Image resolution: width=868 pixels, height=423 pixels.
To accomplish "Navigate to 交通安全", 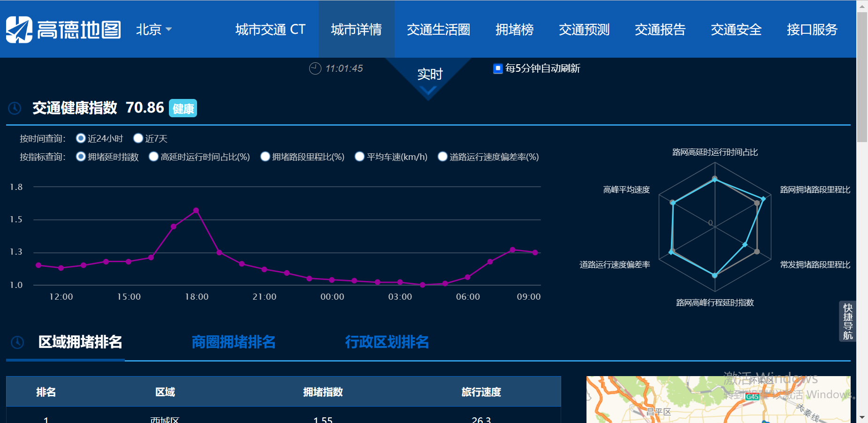I will (736, 30).
